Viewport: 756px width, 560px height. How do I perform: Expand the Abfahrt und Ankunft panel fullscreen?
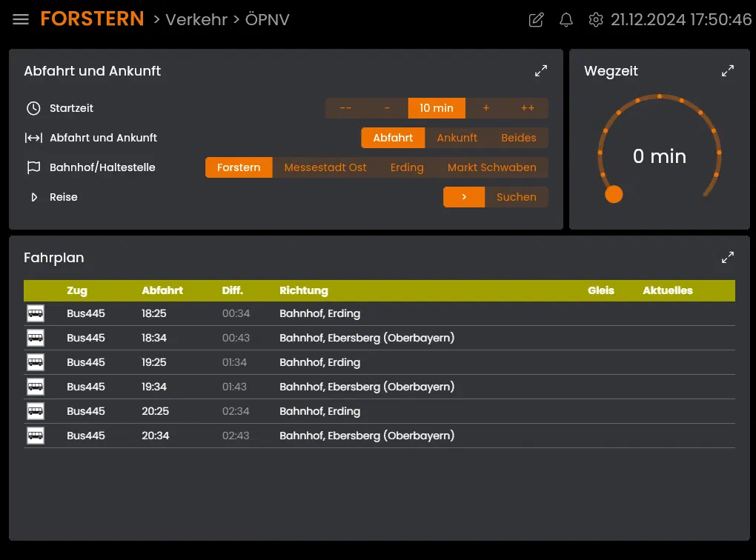click(x=541, y=71)
